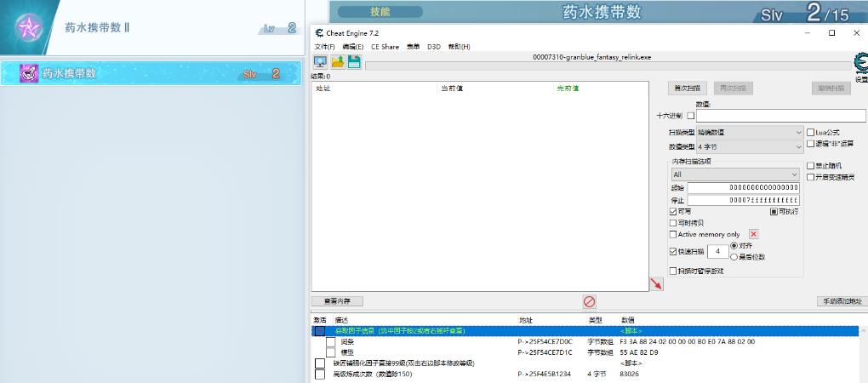Activate the 铁匠铺强化因子直接99级 script checkbox
This screenshot has width=868, height=383.
(x=320, y=363)
